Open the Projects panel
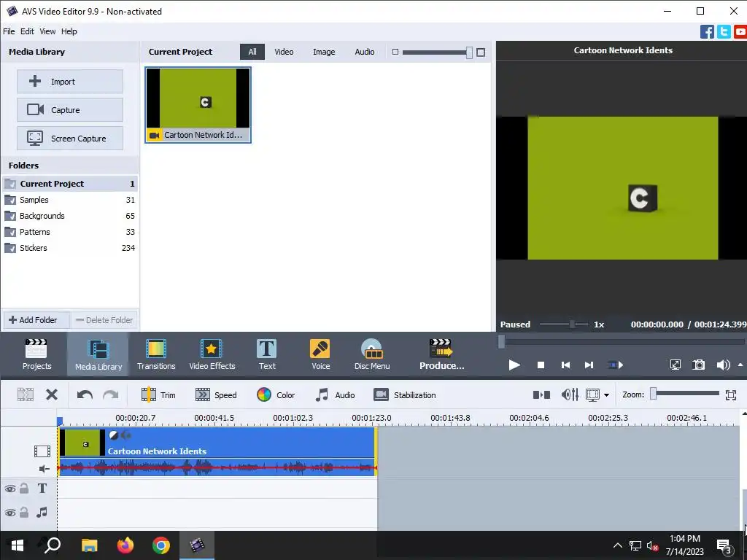 click(36, 354)
